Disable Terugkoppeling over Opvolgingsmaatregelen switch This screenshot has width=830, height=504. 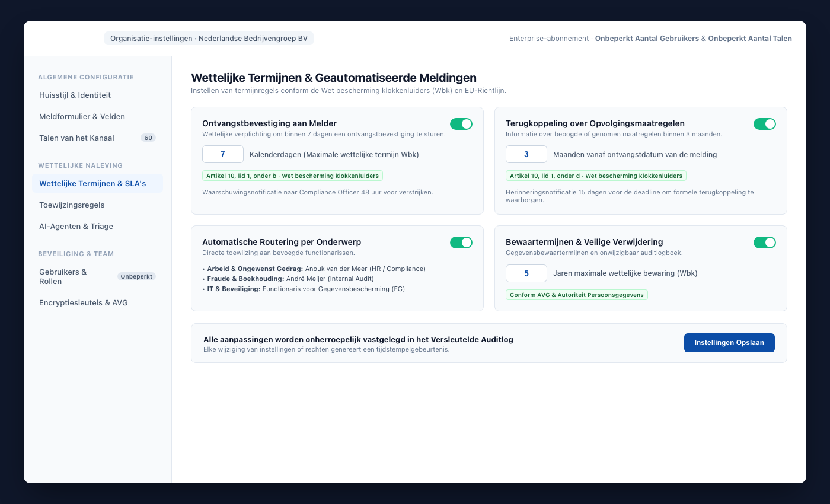(x=765, y=124)
